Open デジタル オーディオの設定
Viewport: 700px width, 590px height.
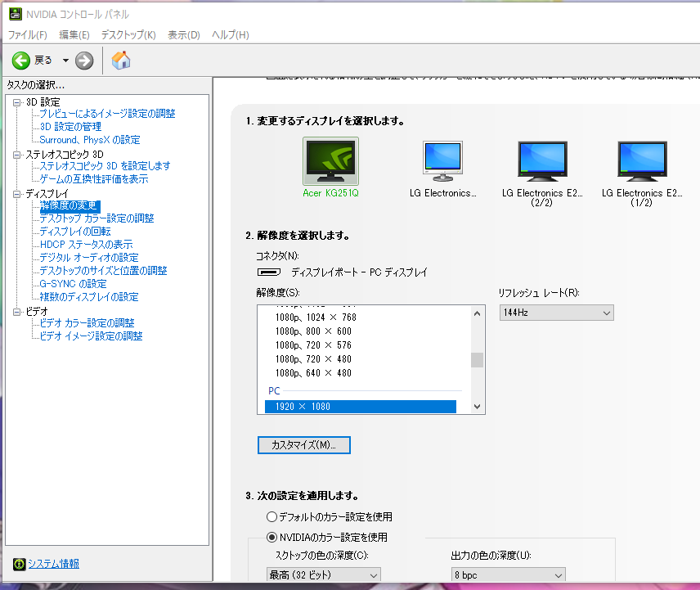89,258
